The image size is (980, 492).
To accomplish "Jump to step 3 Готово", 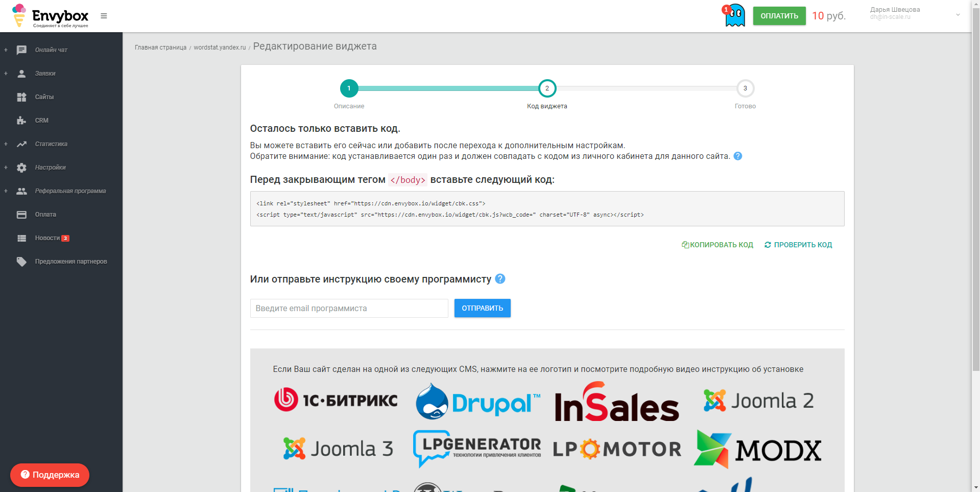I will (x=745, y=88).
